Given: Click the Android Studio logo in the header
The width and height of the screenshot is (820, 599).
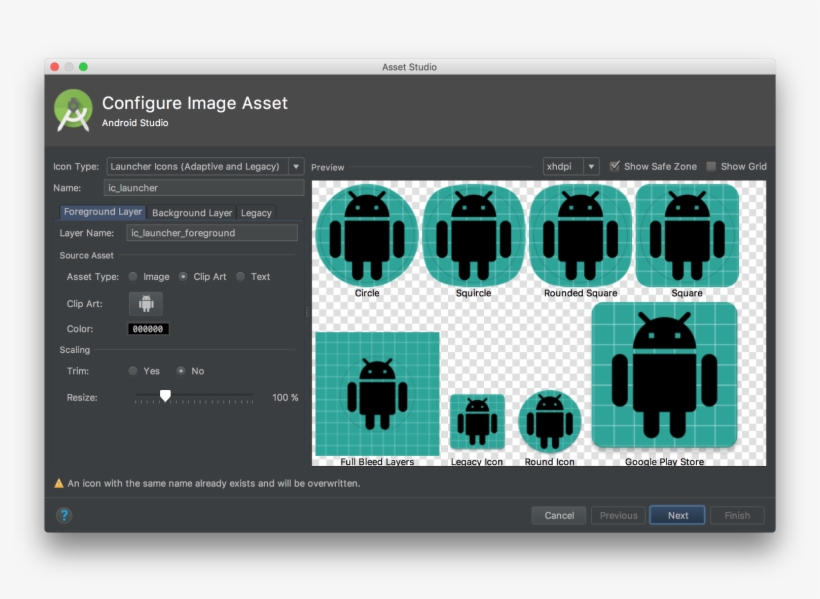Looking at the screenshot, I should tap(73, 110).
